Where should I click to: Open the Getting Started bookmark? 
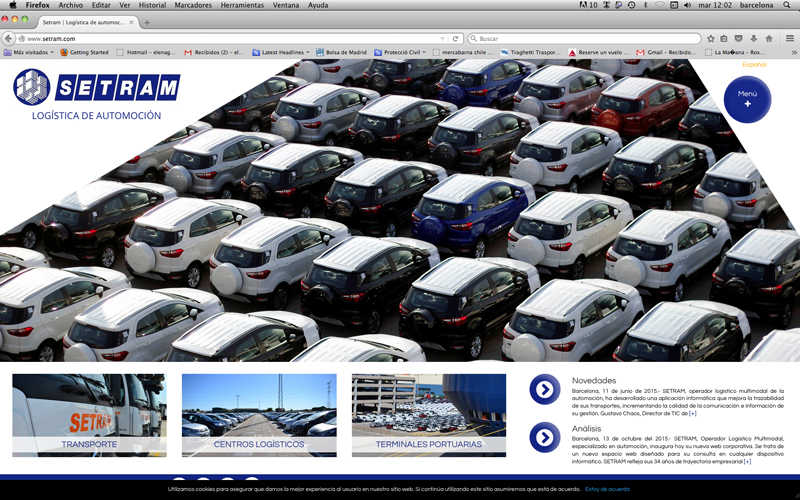[84, 53]
